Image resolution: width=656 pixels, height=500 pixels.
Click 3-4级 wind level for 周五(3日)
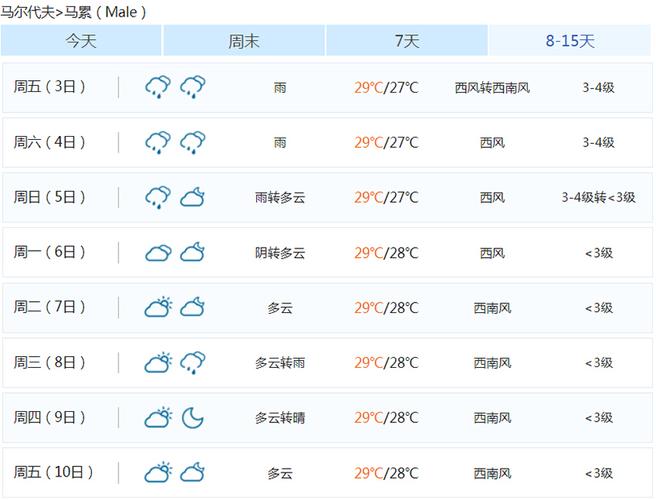coord(599,87)
